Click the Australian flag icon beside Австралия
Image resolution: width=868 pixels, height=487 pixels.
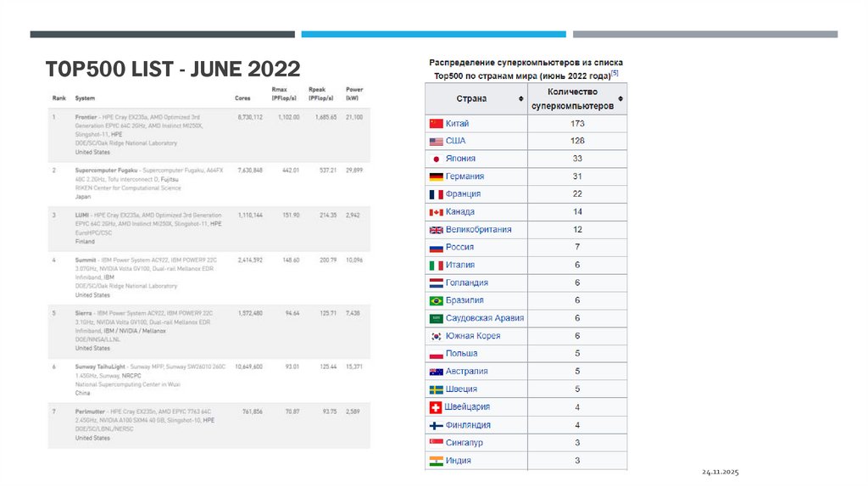437,372
